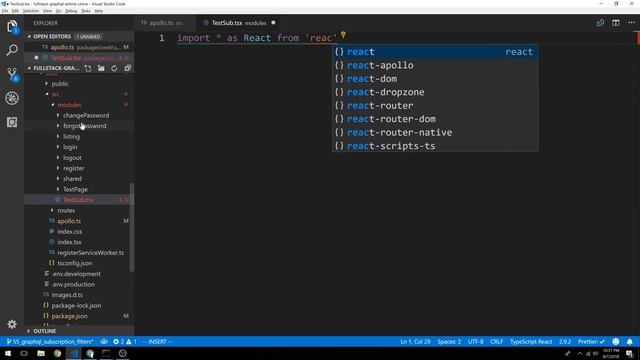Expand the routes folder

pos(66,211)
